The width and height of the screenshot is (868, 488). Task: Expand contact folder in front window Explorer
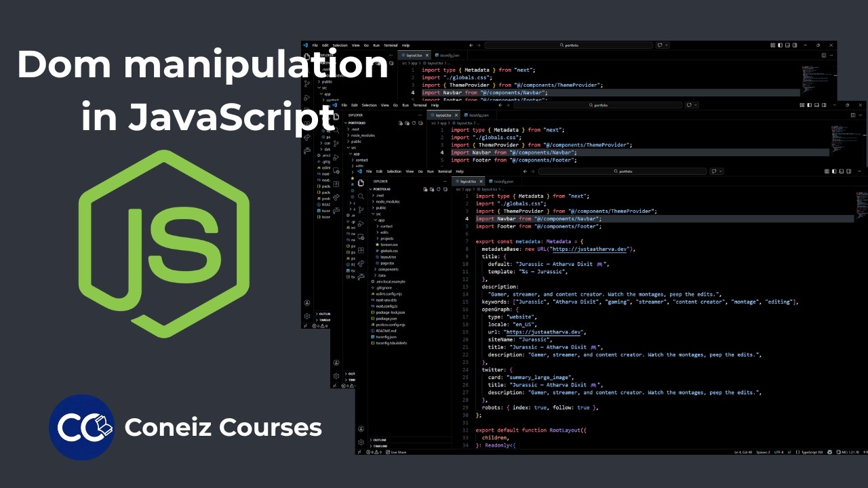pos(386,226)
